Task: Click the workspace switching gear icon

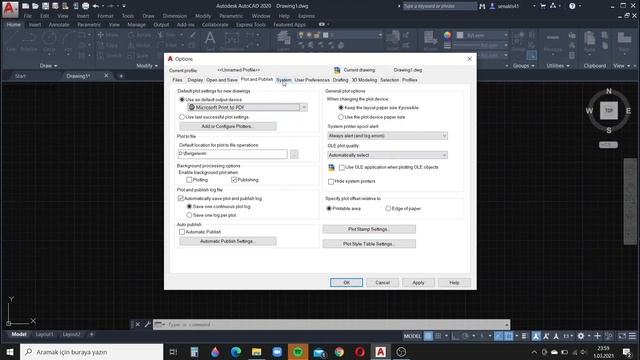Action: click(580, 336)
